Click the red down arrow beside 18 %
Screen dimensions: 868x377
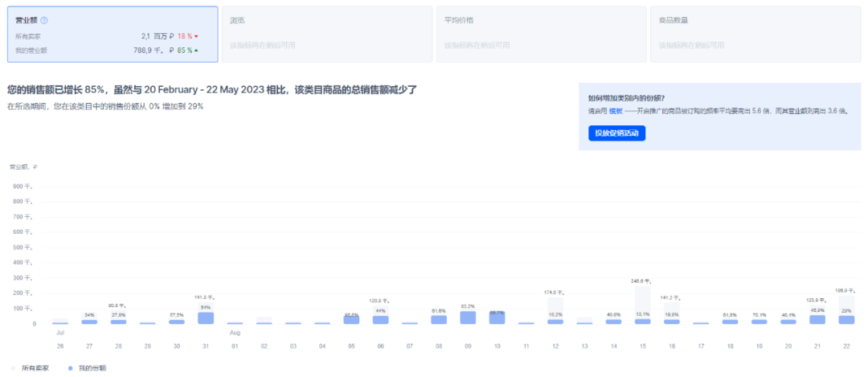click(196, 36)
